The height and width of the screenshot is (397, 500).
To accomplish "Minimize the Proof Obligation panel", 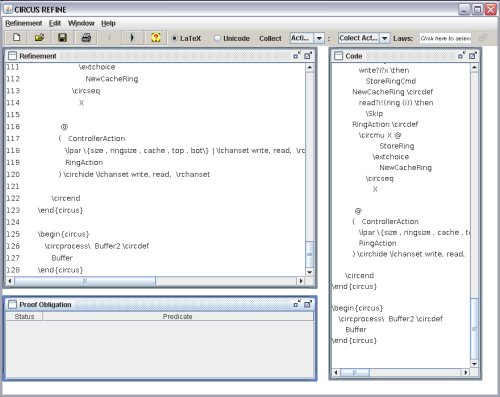I will pos(297,304).
